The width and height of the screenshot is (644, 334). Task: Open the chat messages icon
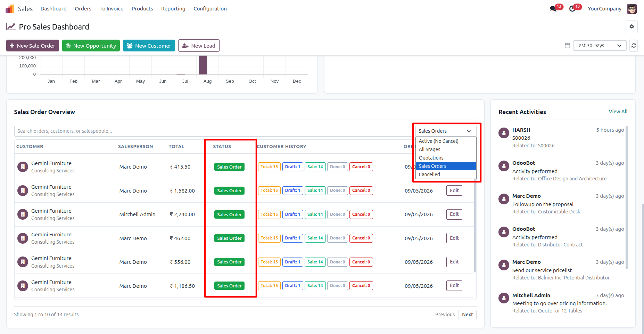coord(553,9)
